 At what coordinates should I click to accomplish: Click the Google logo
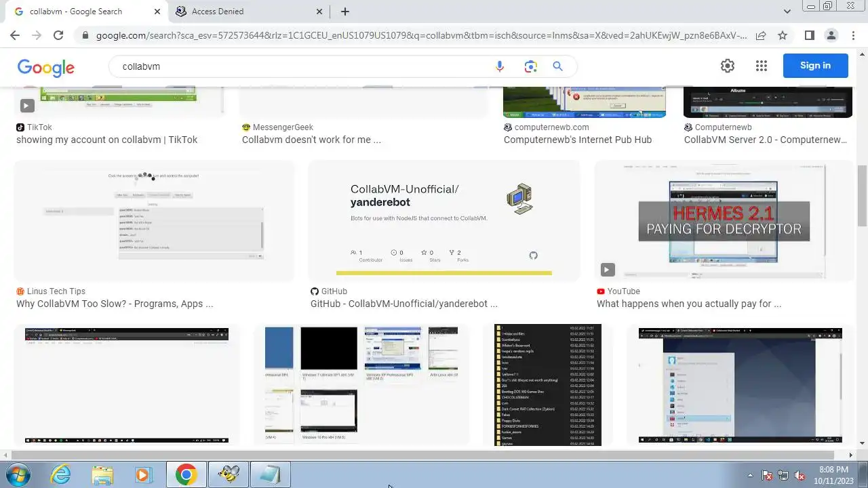click(45, 67)
